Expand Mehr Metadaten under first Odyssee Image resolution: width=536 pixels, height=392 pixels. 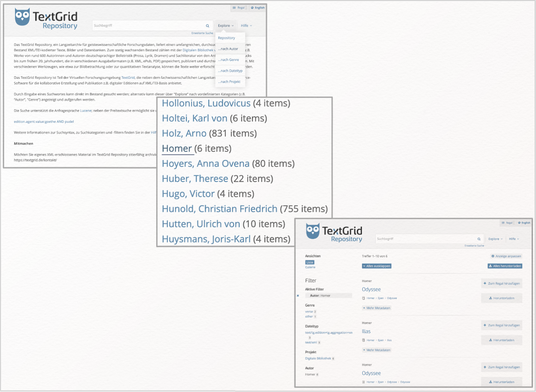point(376,308)
